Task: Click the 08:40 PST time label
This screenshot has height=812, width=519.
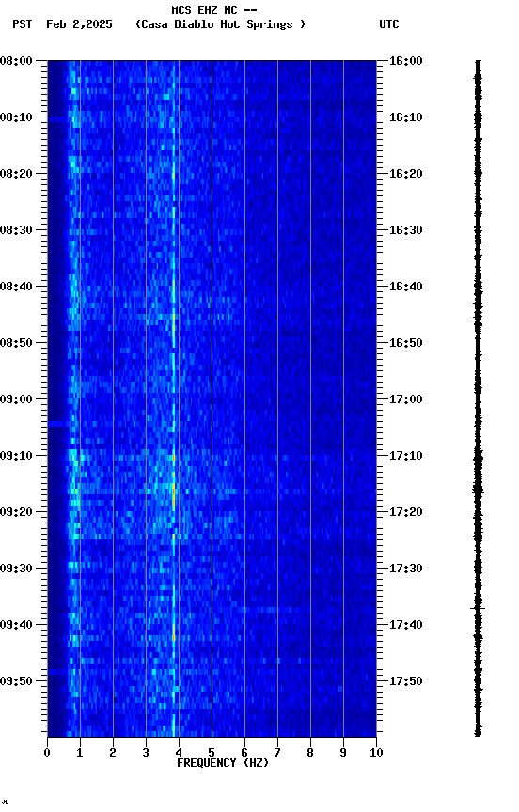Action: [x=16, y=287]
